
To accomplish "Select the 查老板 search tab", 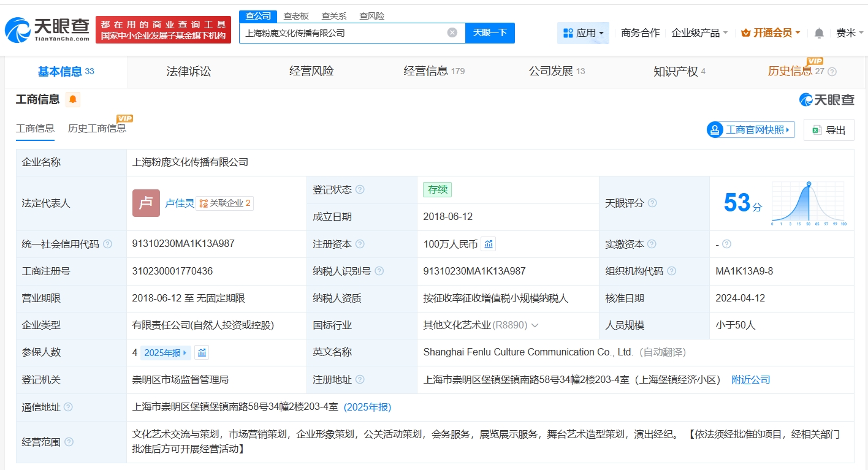I will [296, 16].
